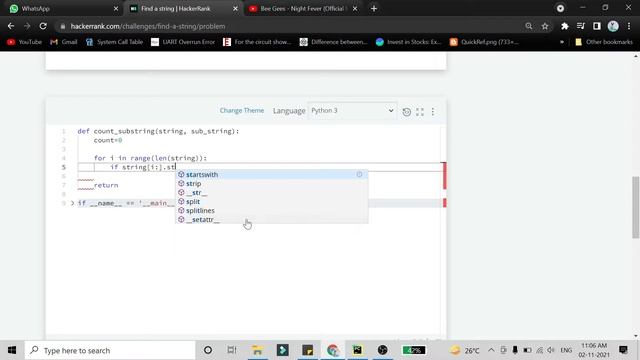
Task: Go forward in browser history
Action: (27, 26)
